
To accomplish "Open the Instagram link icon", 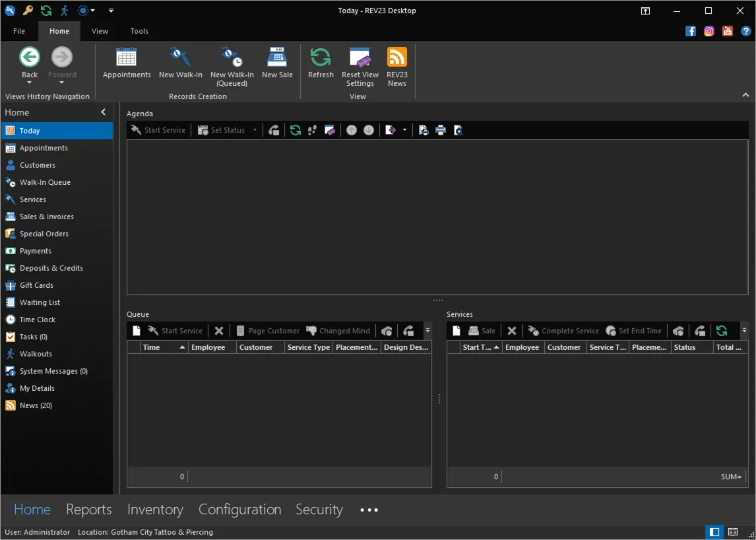I will point(709,31).
